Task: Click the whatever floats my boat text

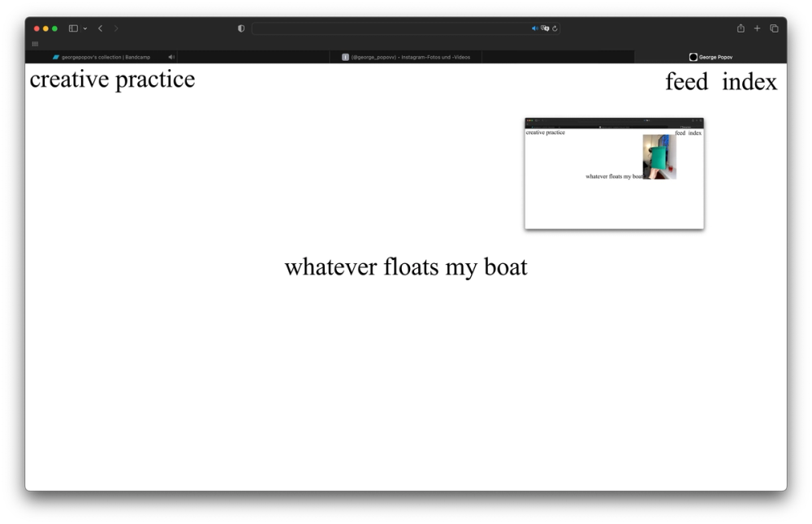Action: 406,267
